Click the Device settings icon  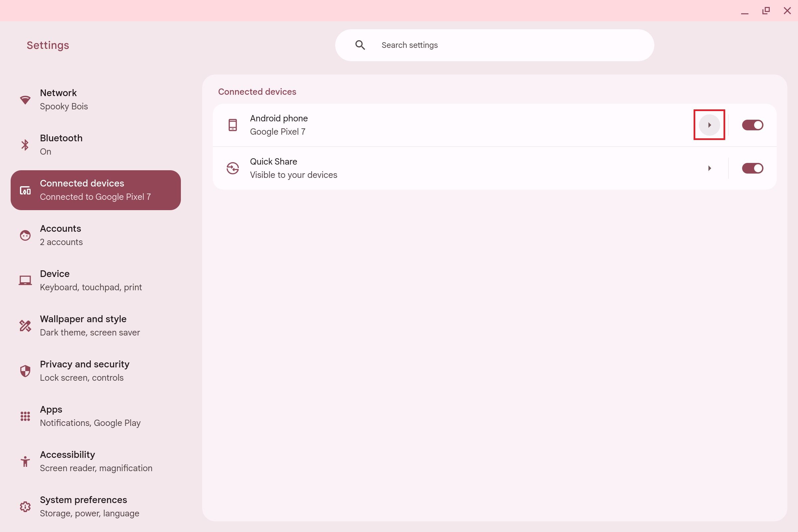(x=24, y=280)
